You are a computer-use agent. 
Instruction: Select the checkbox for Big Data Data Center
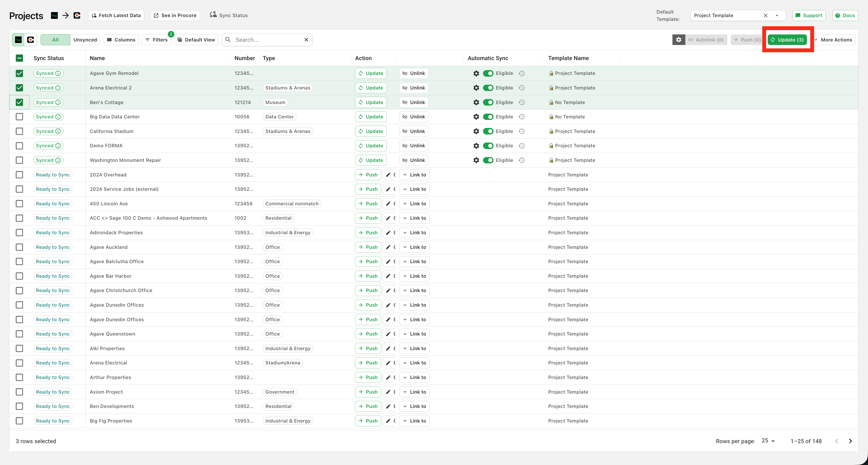pyautogui.click(x=20, y=117)
